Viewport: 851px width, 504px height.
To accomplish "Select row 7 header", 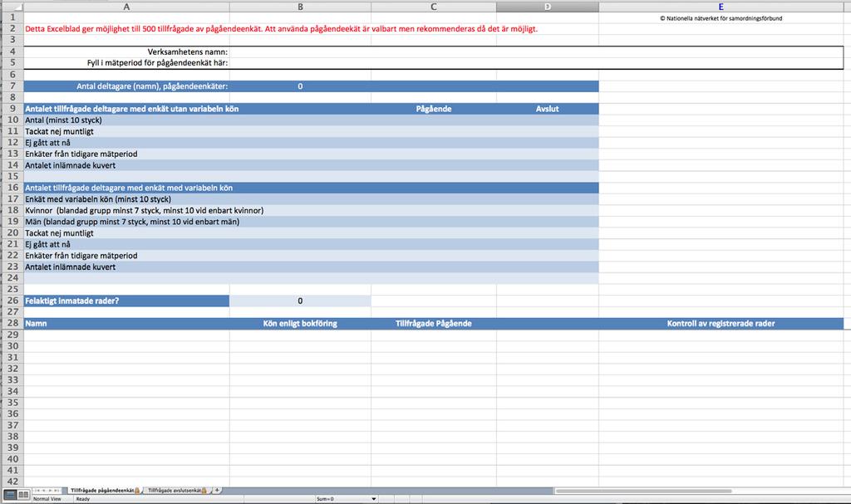I will click(x=12, y=86).
